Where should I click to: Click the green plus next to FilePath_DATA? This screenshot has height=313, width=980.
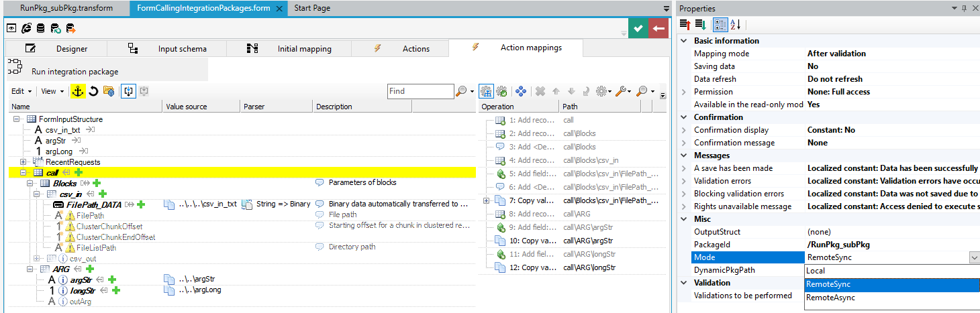[141, 204]
